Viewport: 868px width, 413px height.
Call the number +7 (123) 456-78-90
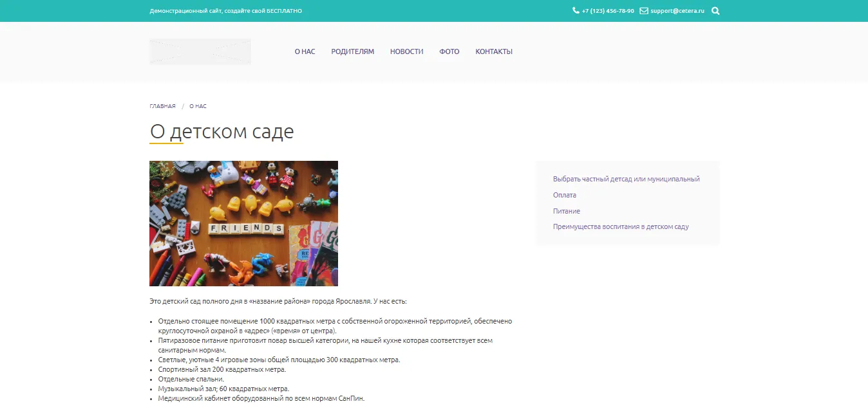[608, 11]
